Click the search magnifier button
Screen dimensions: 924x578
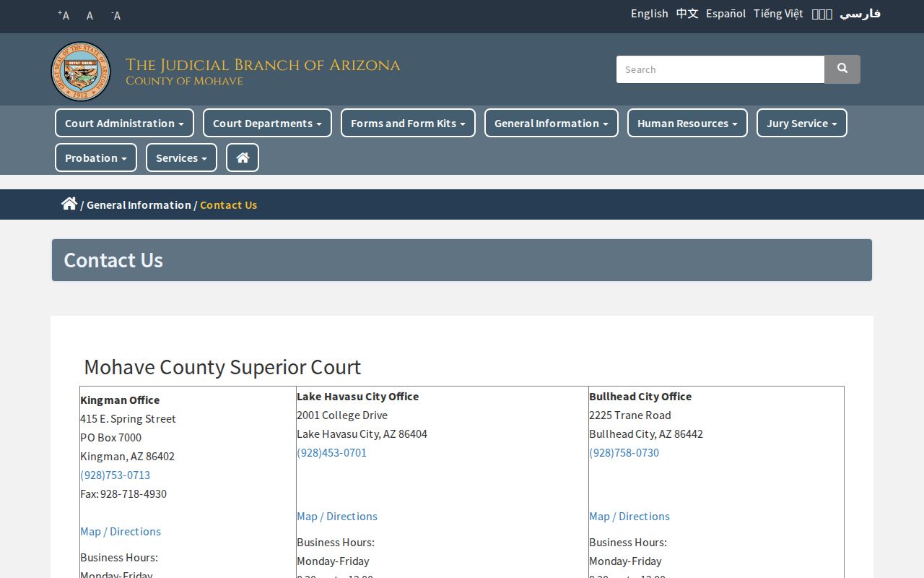tap(842, 69)
